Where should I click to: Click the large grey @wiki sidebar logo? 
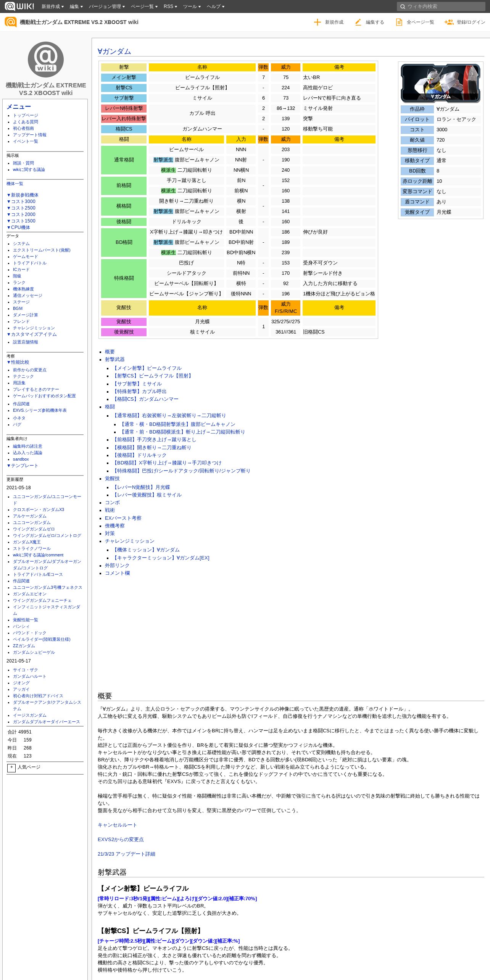[46, 60]
